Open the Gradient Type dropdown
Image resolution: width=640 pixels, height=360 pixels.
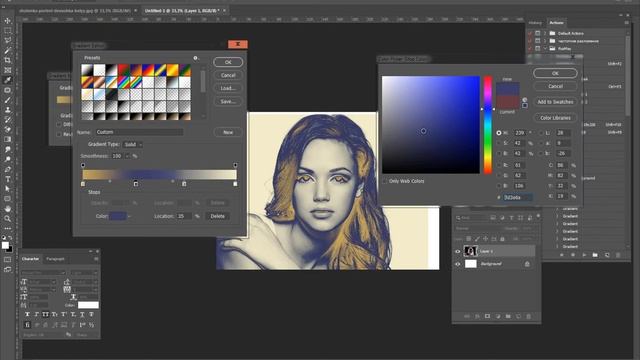(133, 144)
